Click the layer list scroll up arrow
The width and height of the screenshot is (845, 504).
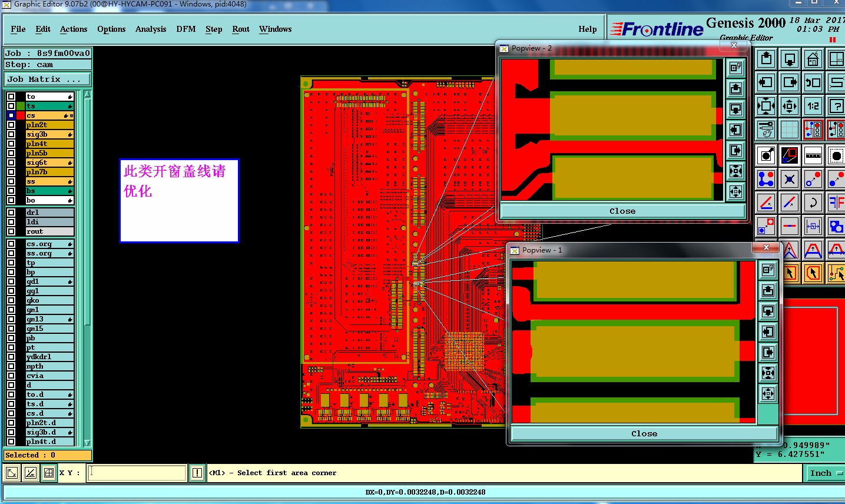point(87,94)
